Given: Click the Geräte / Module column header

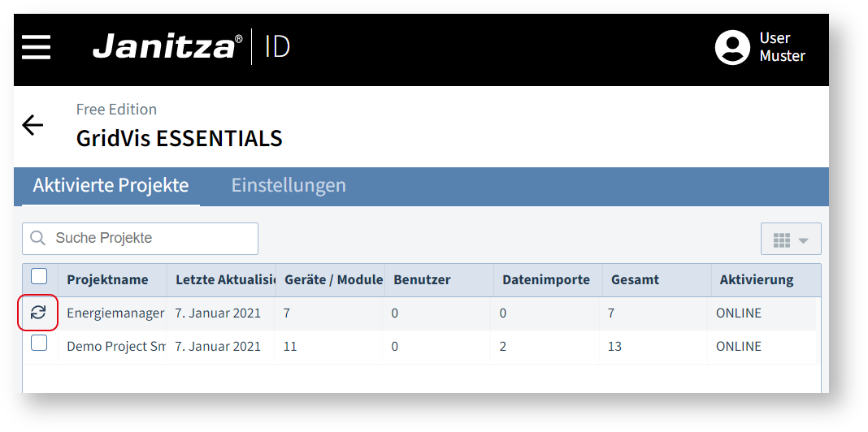Looking at the screenshot, I should pyautogui.click(x=334, y=280).
